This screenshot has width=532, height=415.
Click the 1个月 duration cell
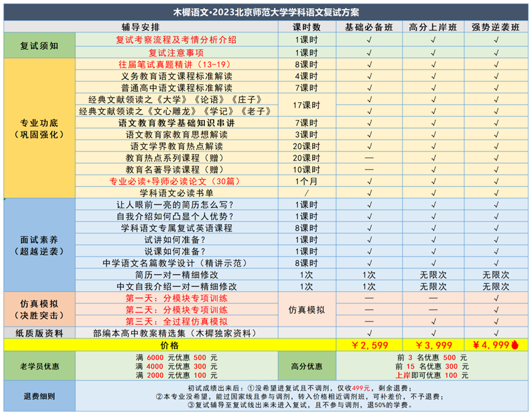307,181
